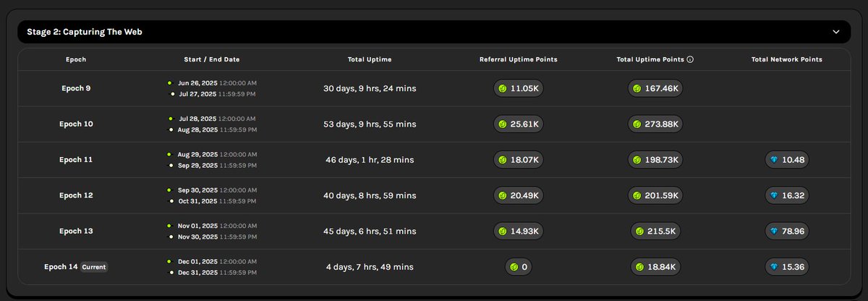The image size is (868, 301).
Task: Click the green coin icon beside 198.73K
Action: (x=637, y=159)
